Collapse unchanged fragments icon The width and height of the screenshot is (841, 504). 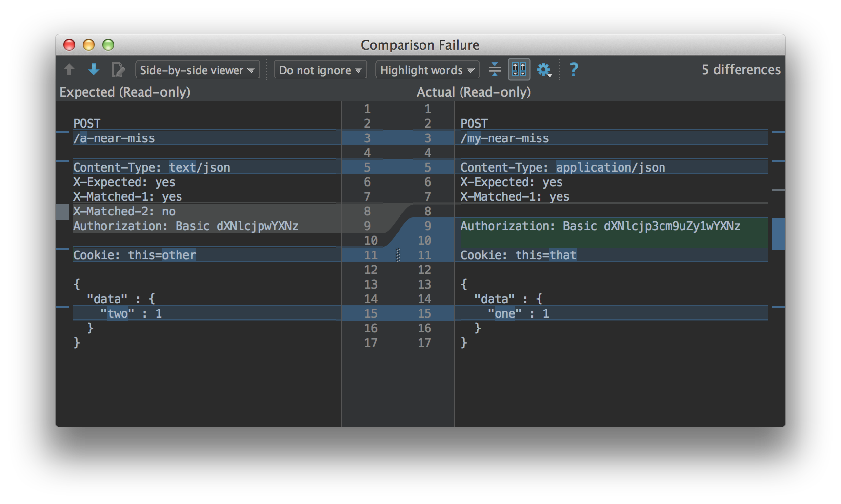(x=494, y=70)
